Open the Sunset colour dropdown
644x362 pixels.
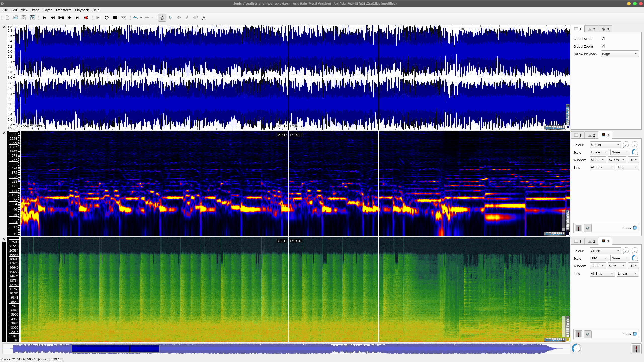tap(605, 145)
